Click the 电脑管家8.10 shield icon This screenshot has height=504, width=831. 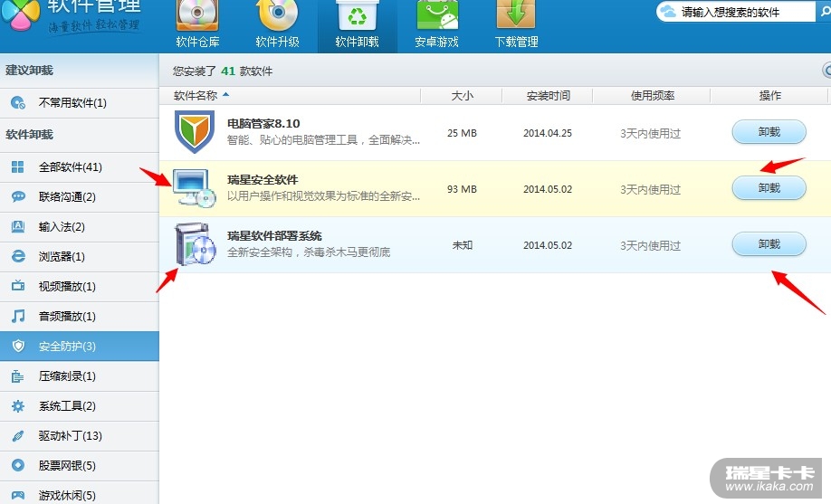point(194,131)
